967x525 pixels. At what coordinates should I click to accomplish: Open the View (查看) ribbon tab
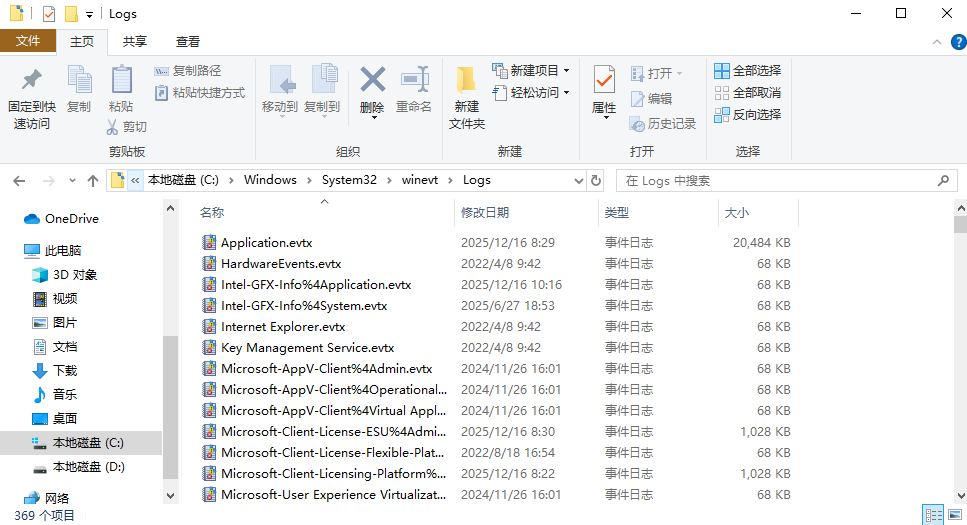pos(187,41)
